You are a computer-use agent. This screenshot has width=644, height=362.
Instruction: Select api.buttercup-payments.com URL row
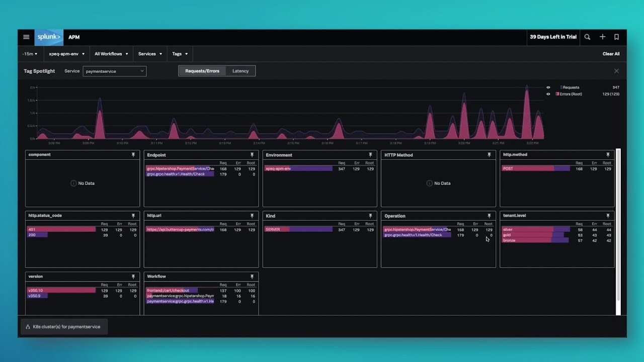click(201, 230)
